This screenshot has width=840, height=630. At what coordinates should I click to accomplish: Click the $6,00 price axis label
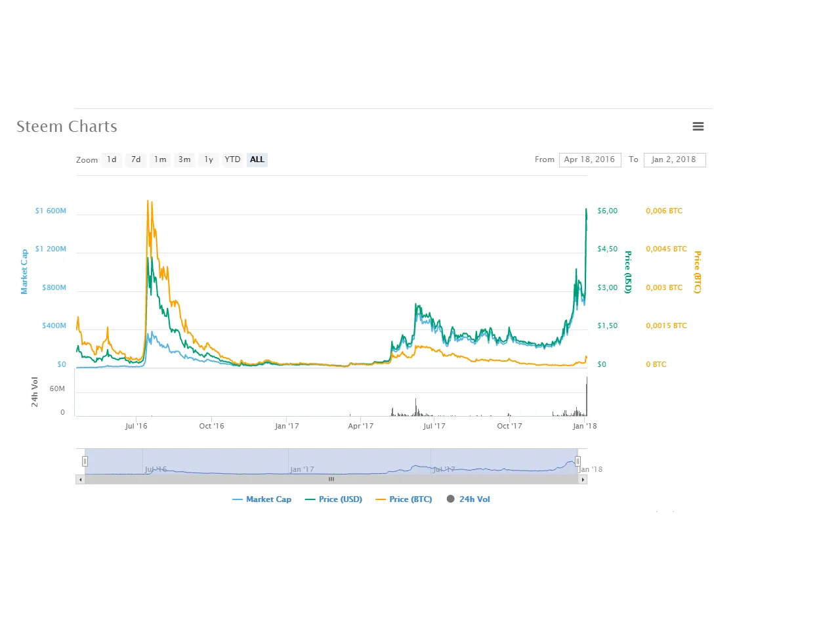[607, 211]
